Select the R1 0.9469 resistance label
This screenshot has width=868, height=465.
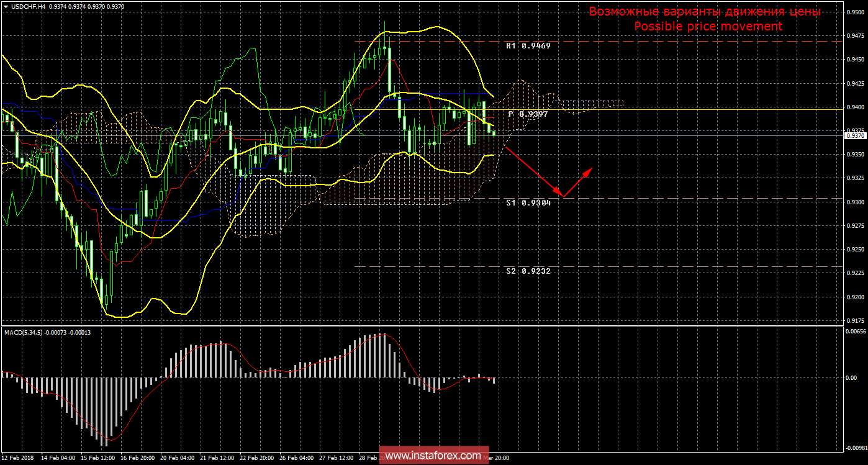[528, 46]
